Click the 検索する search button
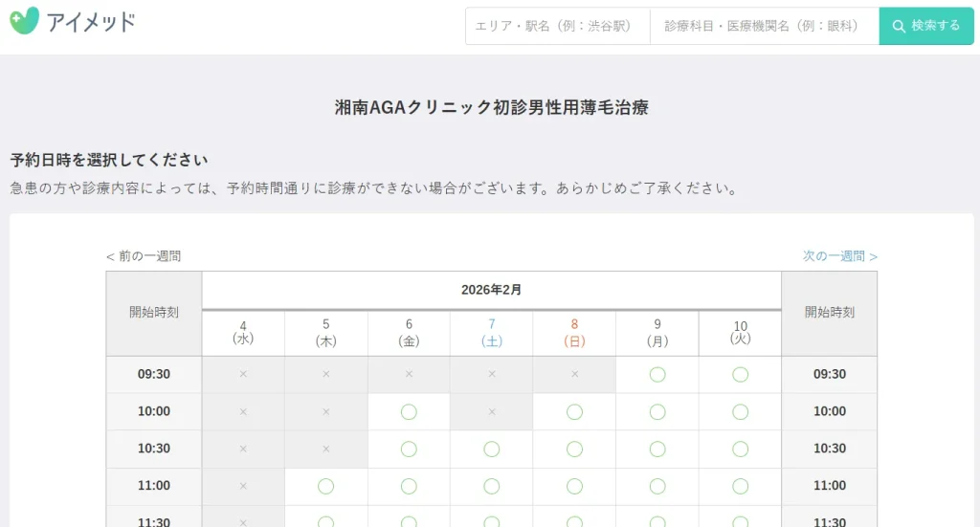 [x=925, y=26]
